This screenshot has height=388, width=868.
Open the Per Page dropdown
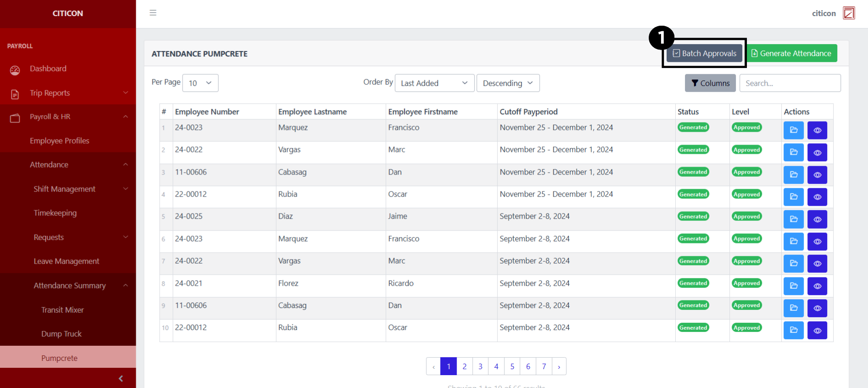pos(200,83)
